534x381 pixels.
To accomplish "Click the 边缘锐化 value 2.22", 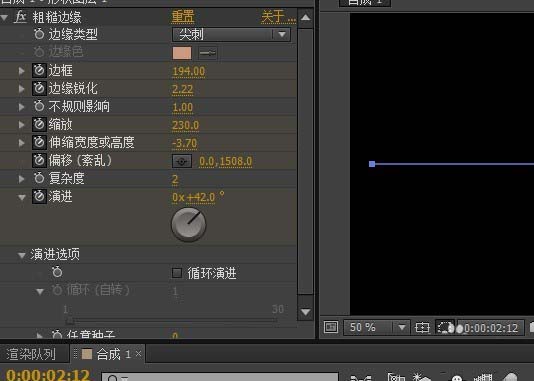I will click(183, 90).
